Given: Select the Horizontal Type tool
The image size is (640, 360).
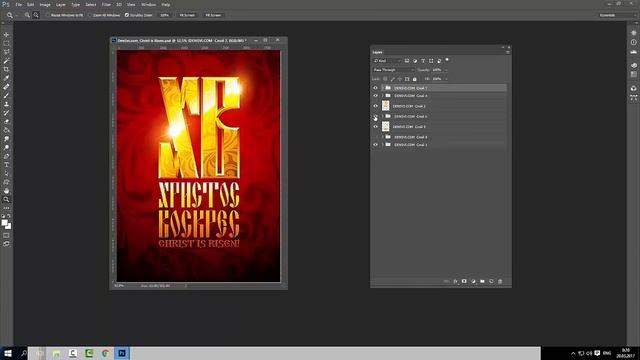Looking at the screenshot, I should point(6,165).
